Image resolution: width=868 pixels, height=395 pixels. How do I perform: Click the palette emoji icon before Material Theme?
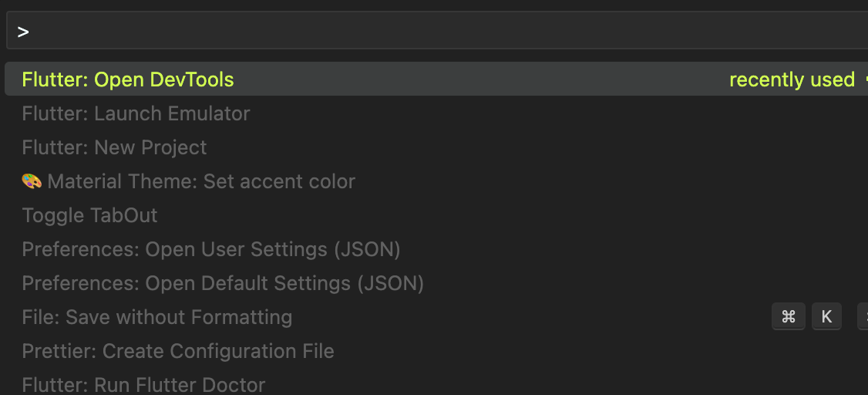click(32, 181)
